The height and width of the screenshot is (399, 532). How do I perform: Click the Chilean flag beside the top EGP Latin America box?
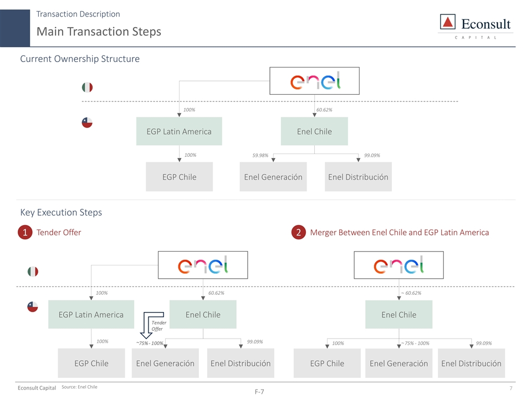click(x=87, y=123)
